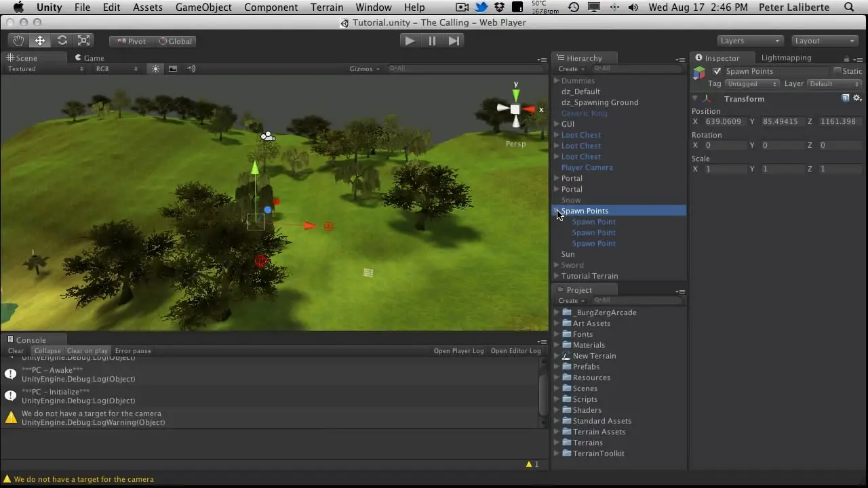This screenshot has height=488, width=868.
Task: Toggle Error pause console button
Action: click(x=133, y=351)
